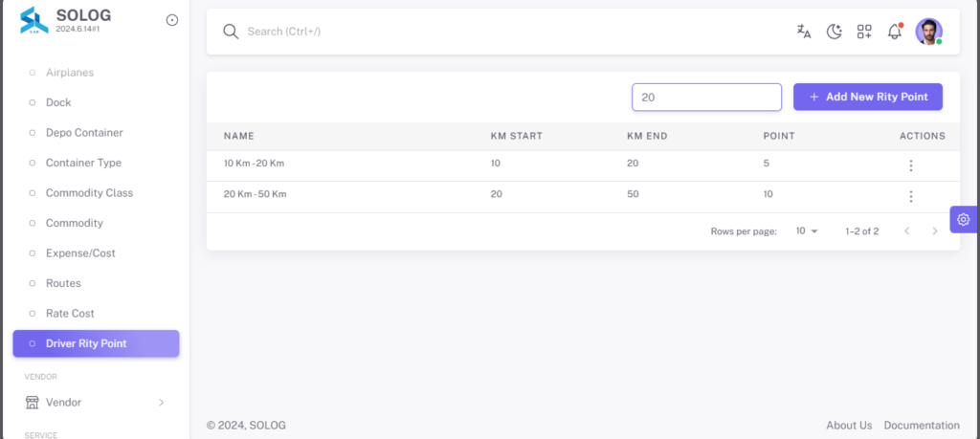This screenshot has height=439, width=980.
Task: Open the Rows per page dropdown
Action: click(x=806, y=231)
